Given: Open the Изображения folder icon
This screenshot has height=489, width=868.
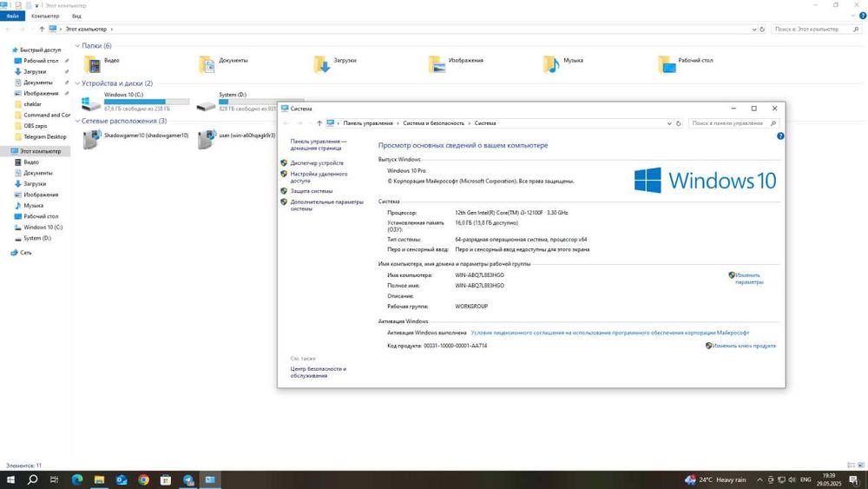Looking at the screenshot, I should point(437,65).
